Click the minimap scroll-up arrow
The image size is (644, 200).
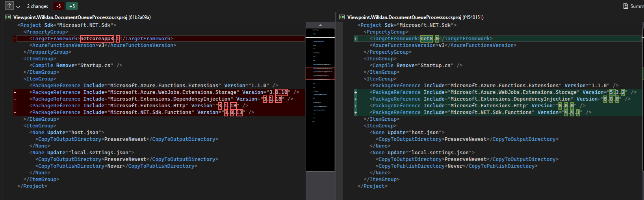(320, 25)
